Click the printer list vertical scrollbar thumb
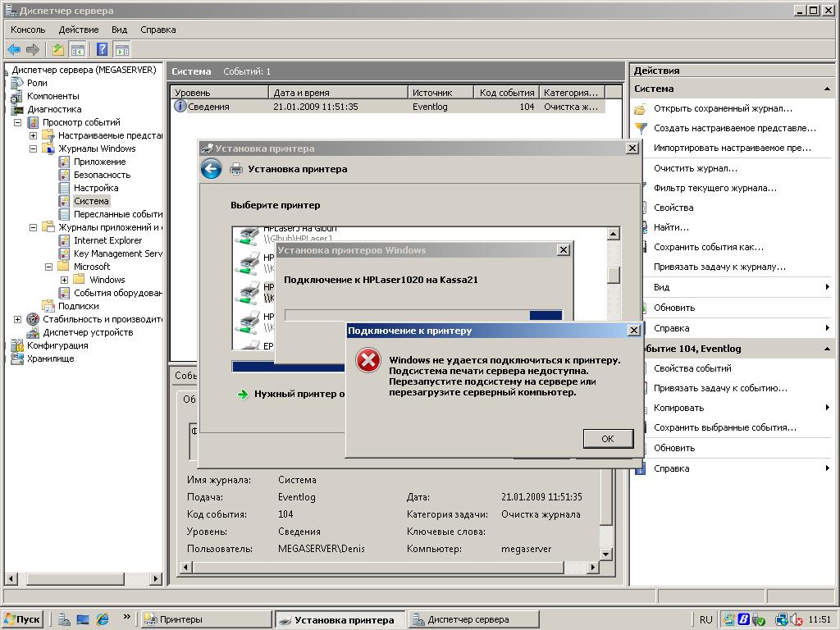This screenshot has height=630, width=840. click(x=614, y=275)
